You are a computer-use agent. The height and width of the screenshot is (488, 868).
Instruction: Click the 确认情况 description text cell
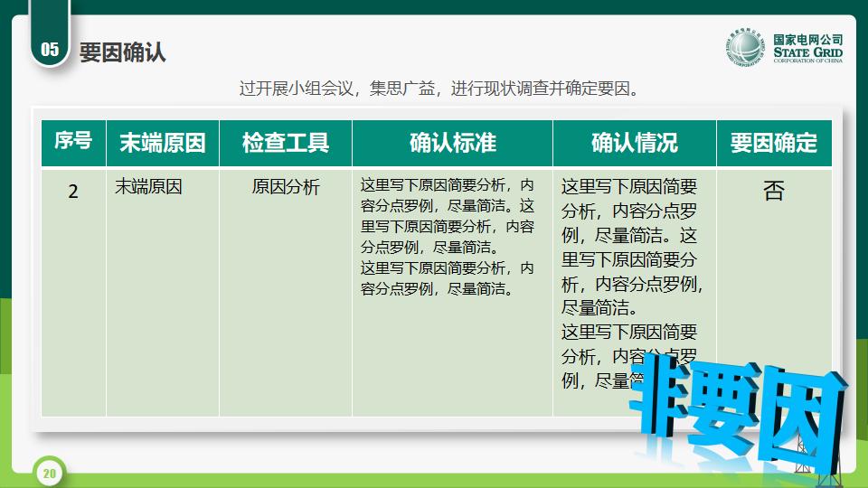pos(635,292)
